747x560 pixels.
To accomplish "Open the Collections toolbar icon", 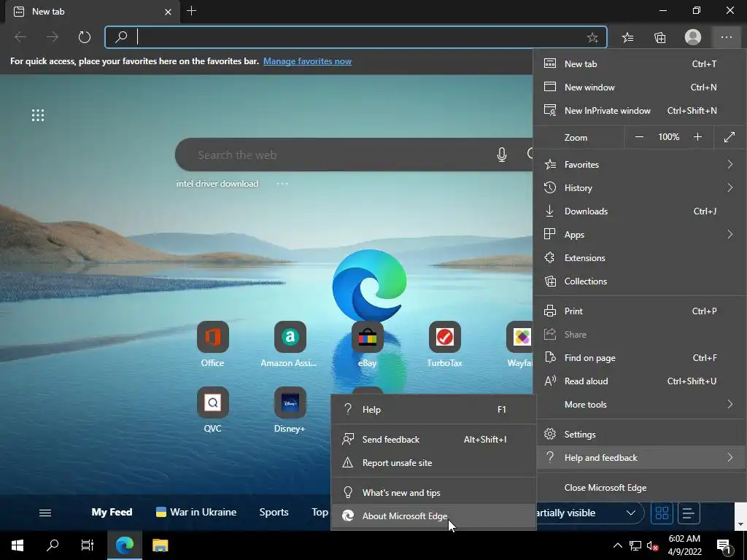I will 659,38.
